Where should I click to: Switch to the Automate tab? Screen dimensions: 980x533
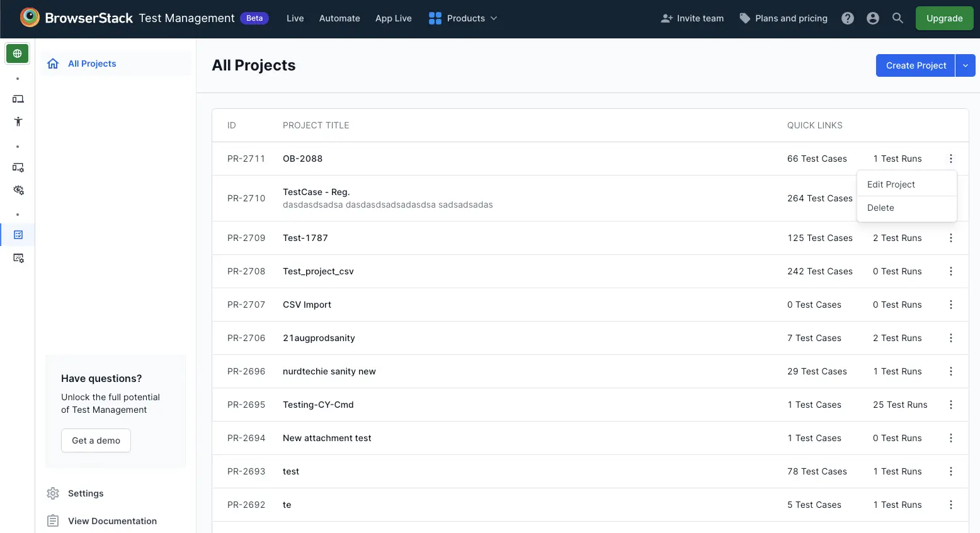pyautogui.click(x=339, y=18)
